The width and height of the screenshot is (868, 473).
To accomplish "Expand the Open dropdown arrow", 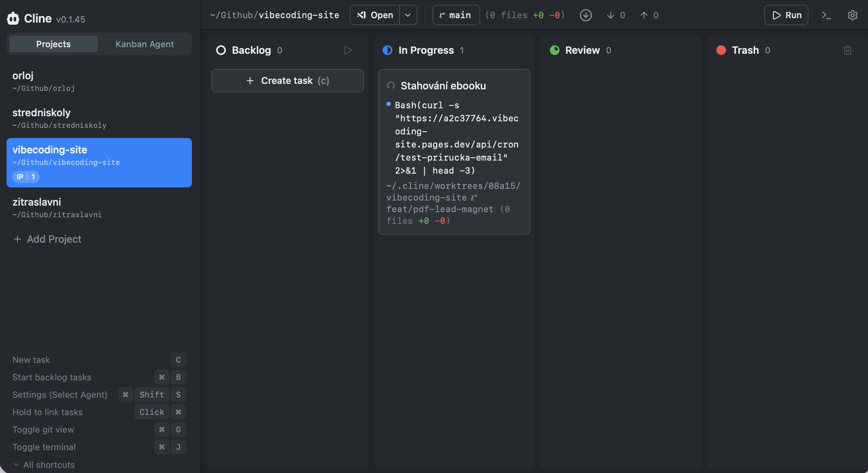I will pyautogui.click(x=408, y=15).
